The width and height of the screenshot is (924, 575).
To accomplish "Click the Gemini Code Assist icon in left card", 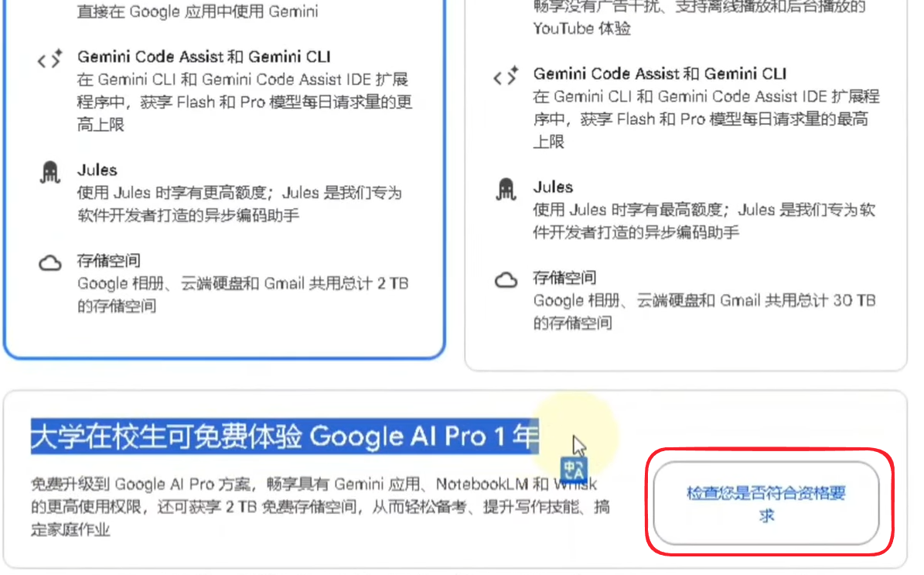I will tap(50, 59).
